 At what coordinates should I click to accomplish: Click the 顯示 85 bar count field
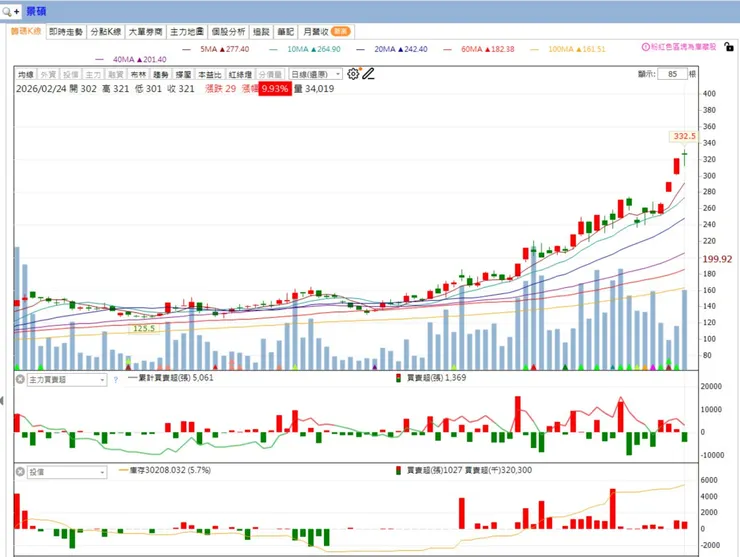coord(673,74)
